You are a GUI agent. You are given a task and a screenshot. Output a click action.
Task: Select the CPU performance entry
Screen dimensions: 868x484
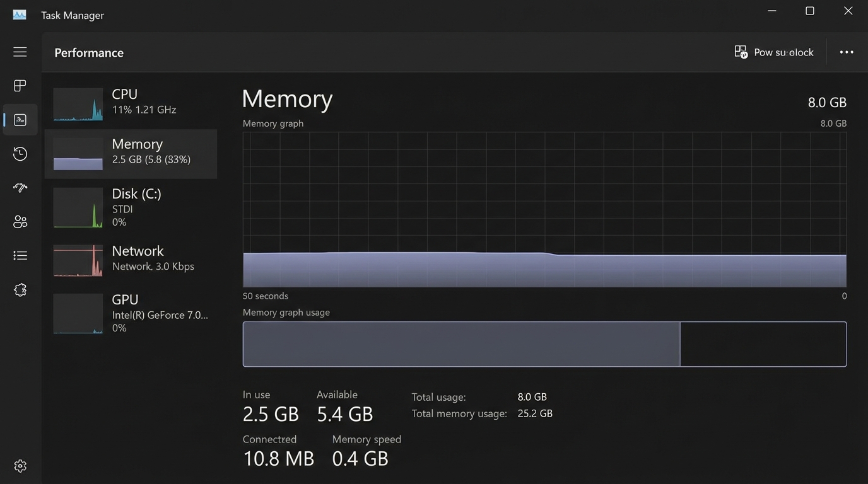[129, 101]
